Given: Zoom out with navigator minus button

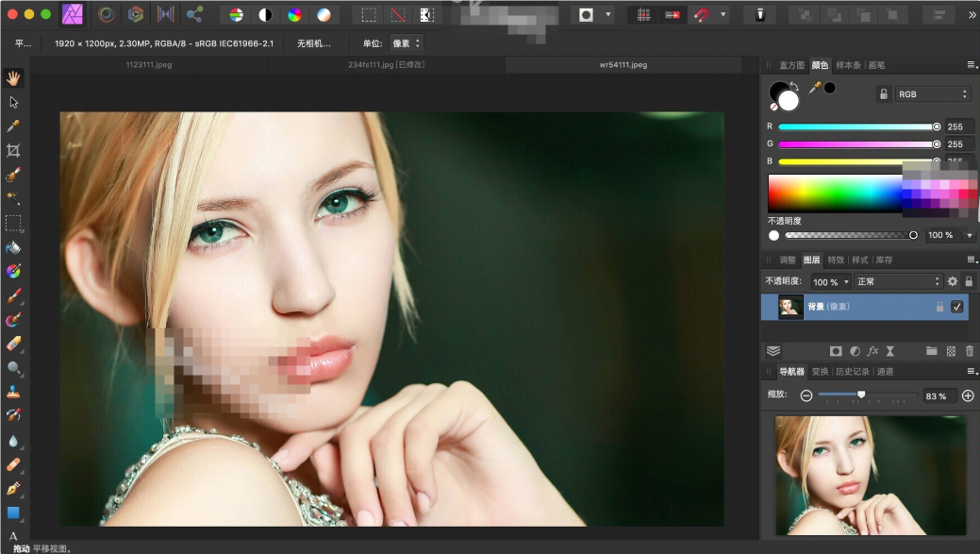Looking at the screenshot, I should (x=806, y=395).
